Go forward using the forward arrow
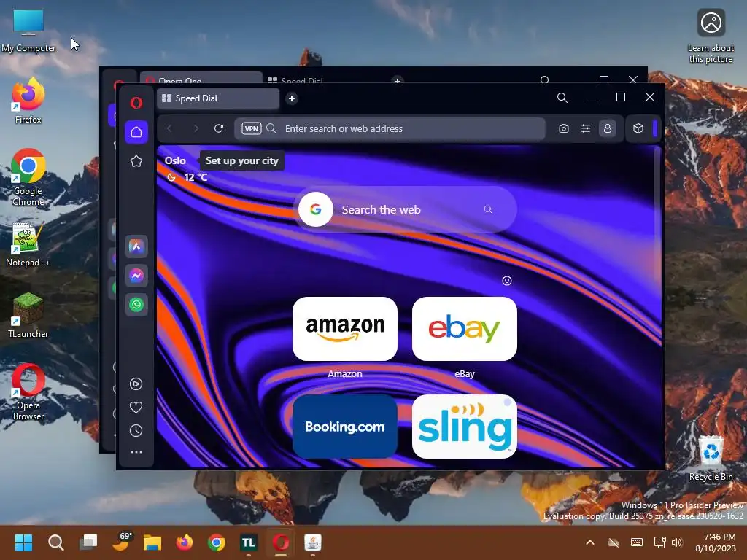The image size is (747, 560). (196, 128)
